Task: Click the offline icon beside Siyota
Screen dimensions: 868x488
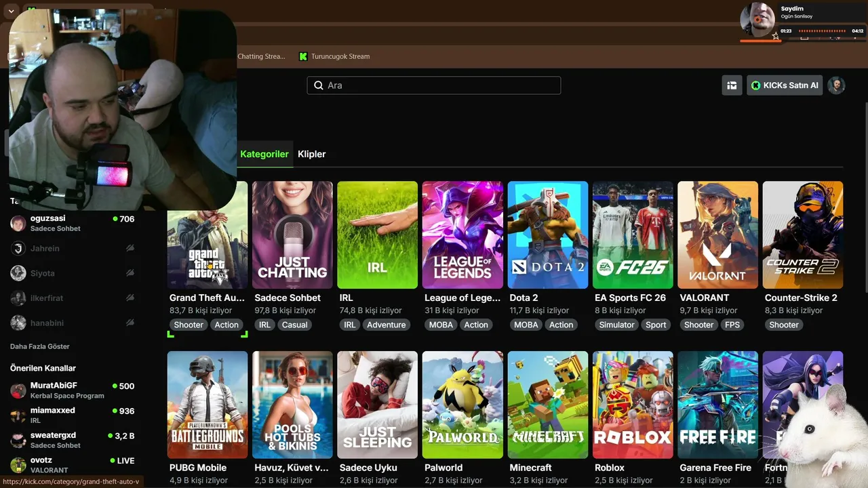Action: tap(130, 273)
